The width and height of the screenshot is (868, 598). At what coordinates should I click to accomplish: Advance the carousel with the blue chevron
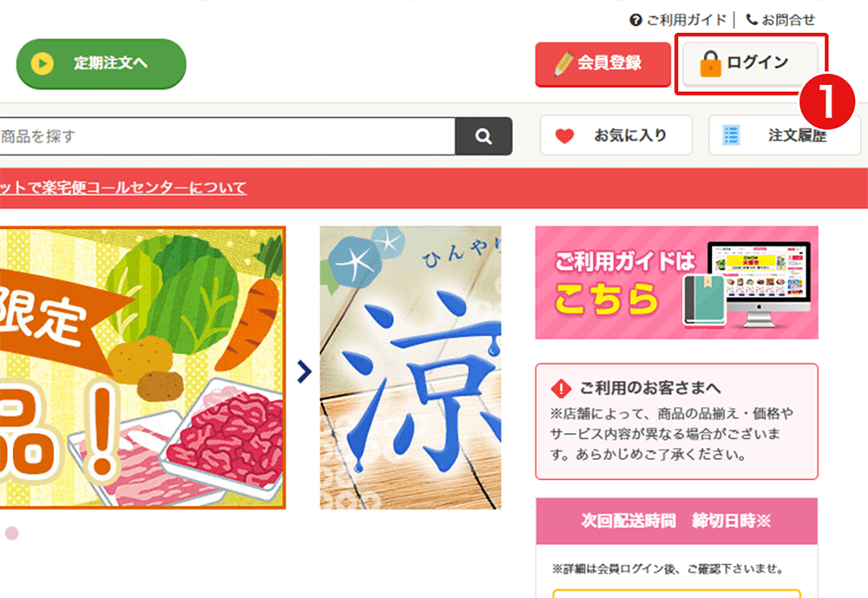[x=303, y=371]
